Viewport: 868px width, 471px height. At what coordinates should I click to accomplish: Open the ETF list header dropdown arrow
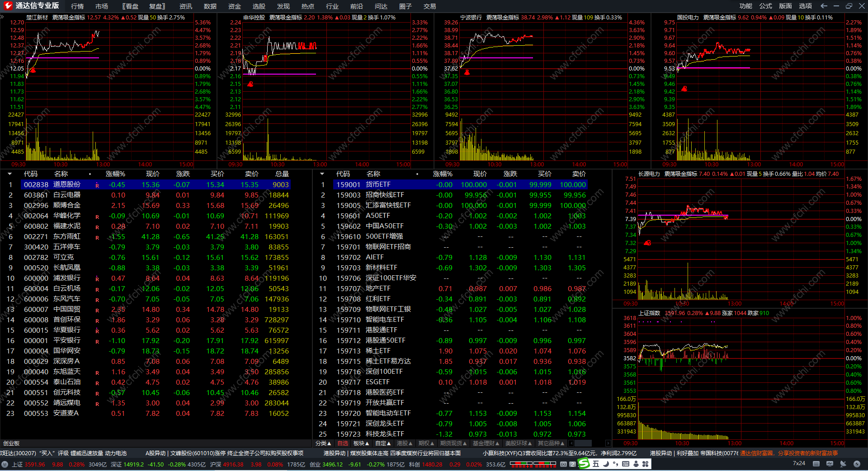coord(322,174)
